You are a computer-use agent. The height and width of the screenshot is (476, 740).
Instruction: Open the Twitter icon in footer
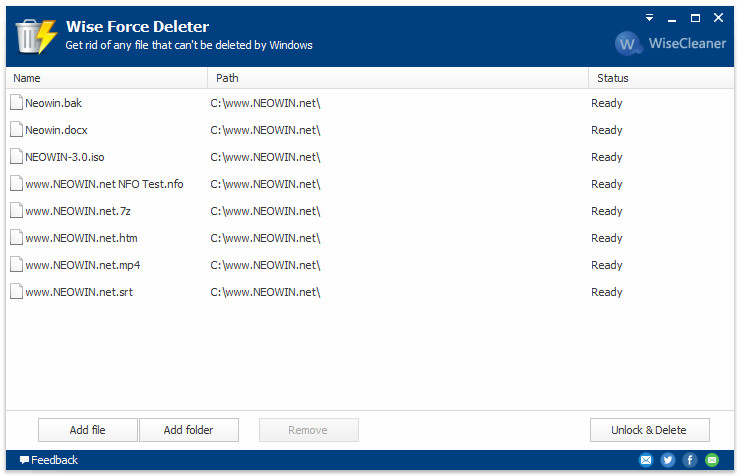[667, 459]
